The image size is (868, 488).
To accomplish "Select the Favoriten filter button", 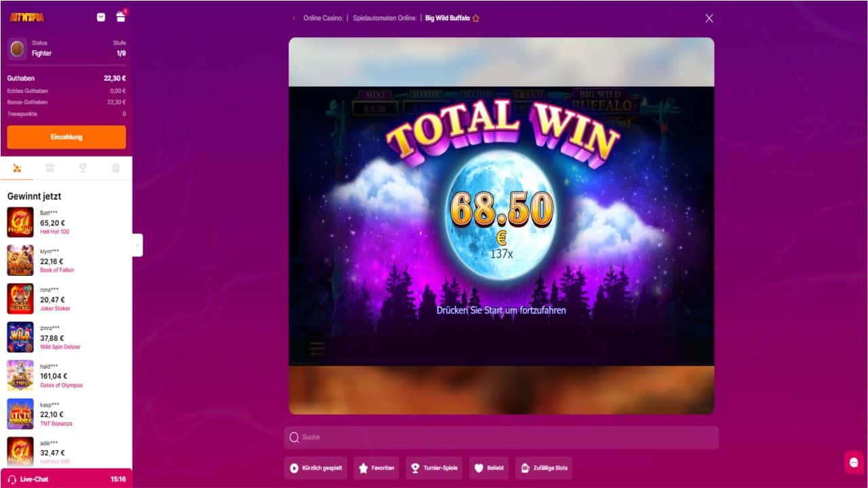I will [x=376, y=468].
